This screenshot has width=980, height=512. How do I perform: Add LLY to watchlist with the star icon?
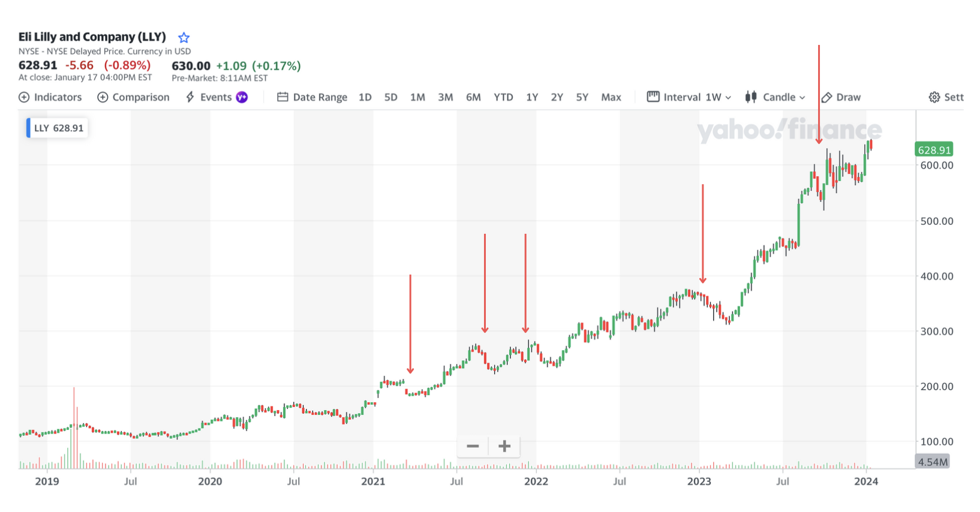coord(184,38)
